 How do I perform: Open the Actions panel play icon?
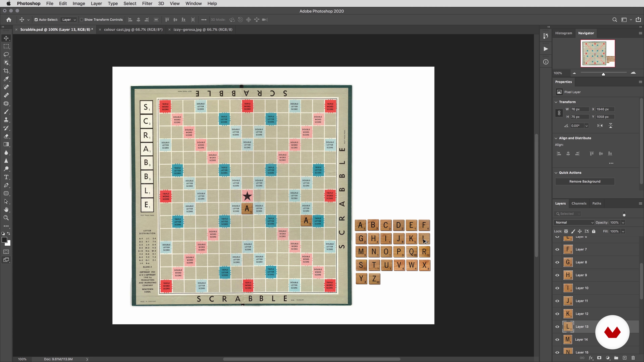546,49
